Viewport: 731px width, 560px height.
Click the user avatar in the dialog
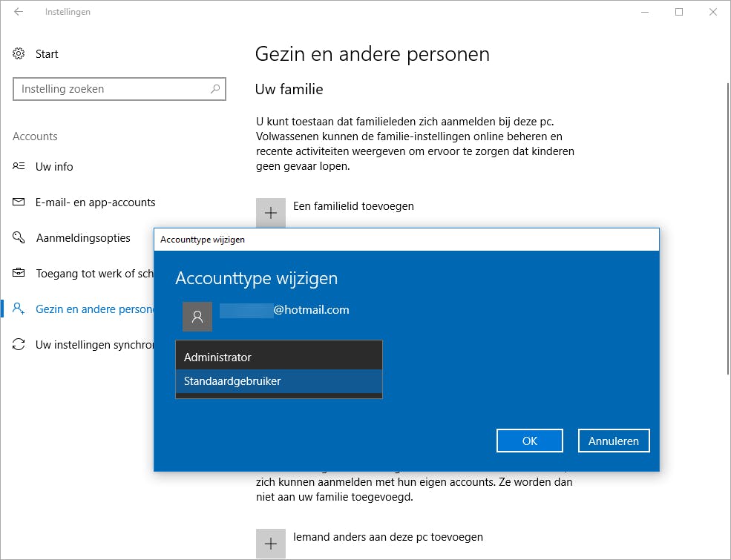click(197, 317)
